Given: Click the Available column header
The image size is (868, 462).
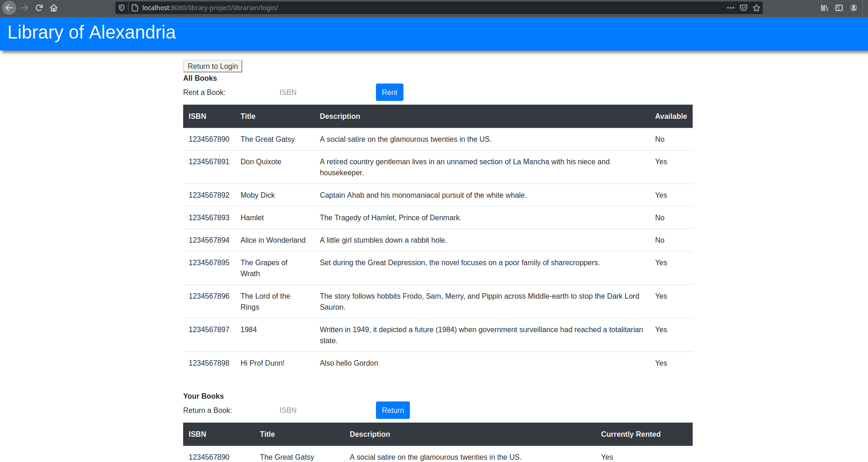Looking at the screenshot, I should coord(671,117).
